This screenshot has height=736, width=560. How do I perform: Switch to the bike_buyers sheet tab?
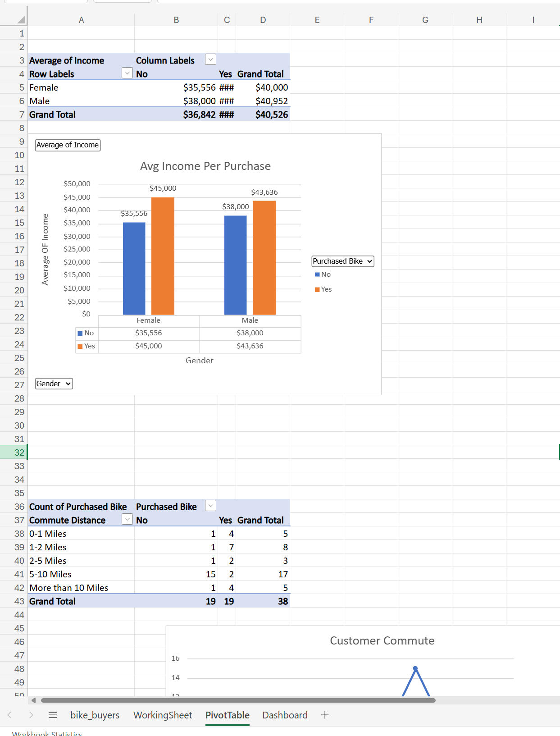tap(95, 715)
